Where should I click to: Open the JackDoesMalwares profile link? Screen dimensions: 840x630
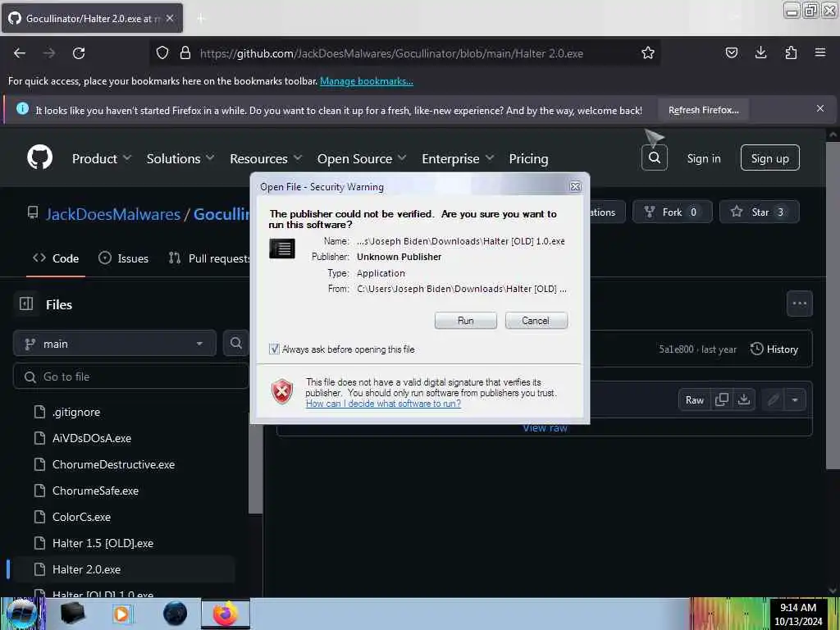click(113, 214)
